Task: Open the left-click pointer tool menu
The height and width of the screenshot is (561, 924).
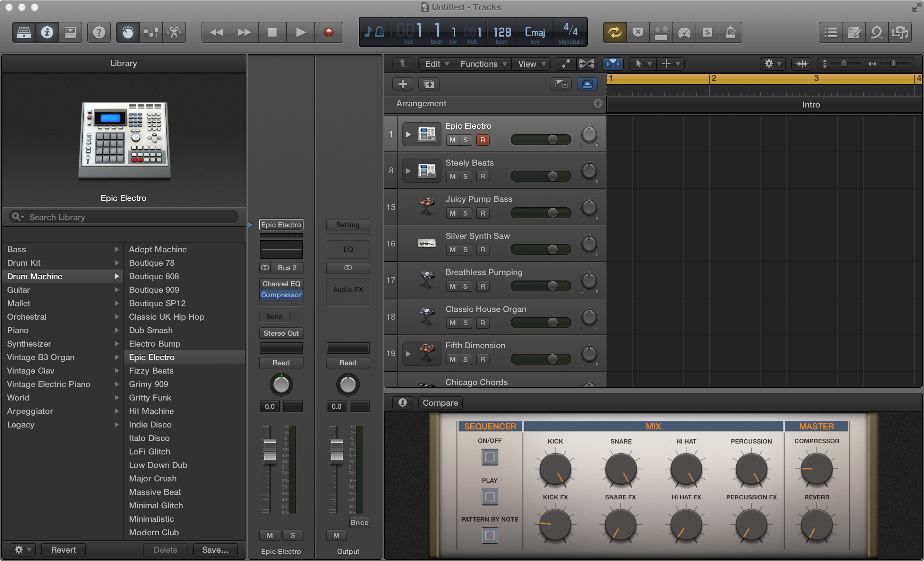Action: pyautogui.click(x=643, y=64)
